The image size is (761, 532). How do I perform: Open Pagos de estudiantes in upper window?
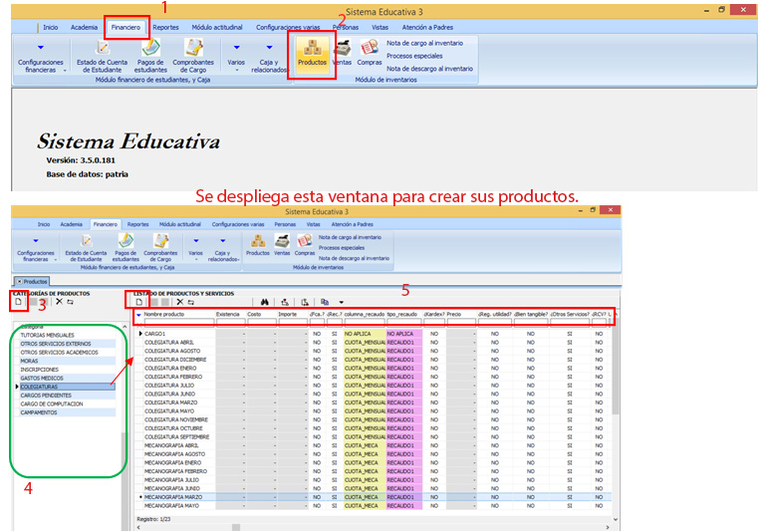150,57
